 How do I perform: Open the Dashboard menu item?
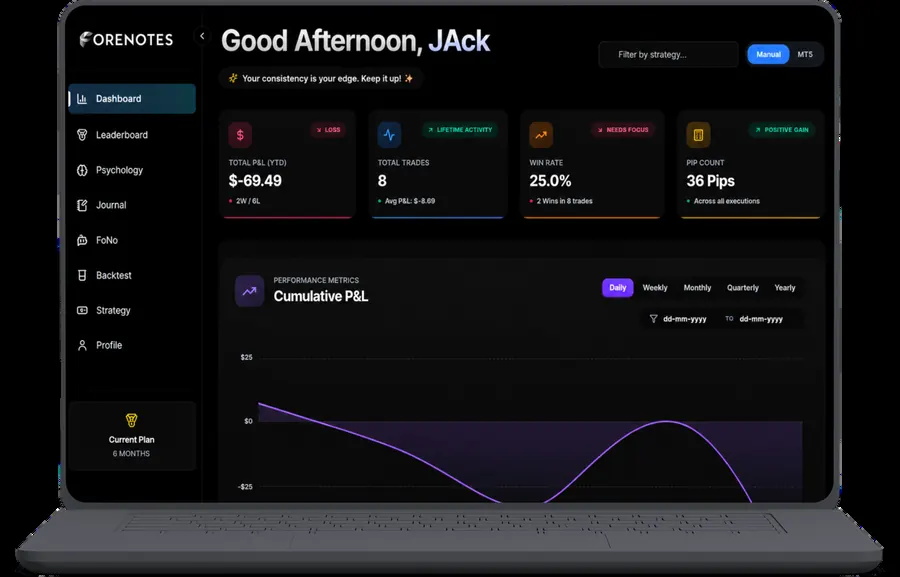pyautogui.click(x=132, y=99)
